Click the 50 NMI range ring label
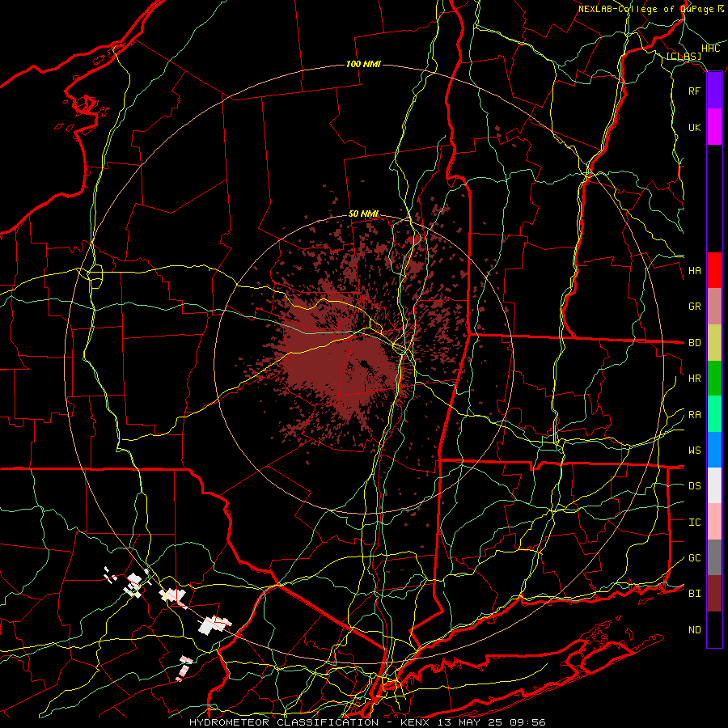Image resolution: width=728 pixels, height=728 pixels. pyautogui.click(x=363, y=214)
